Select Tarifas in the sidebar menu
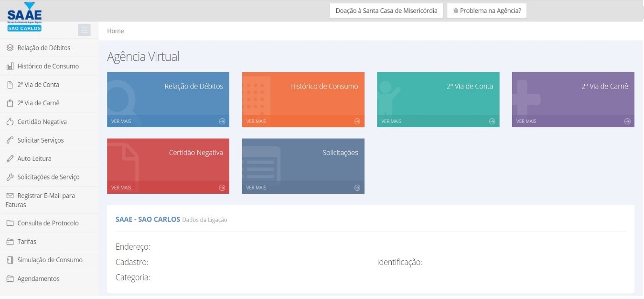 (x=27, y=242)
